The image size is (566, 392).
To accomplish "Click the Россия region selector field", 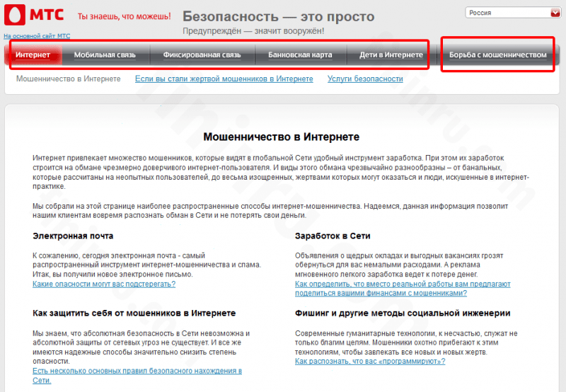I will coord(513,13).
